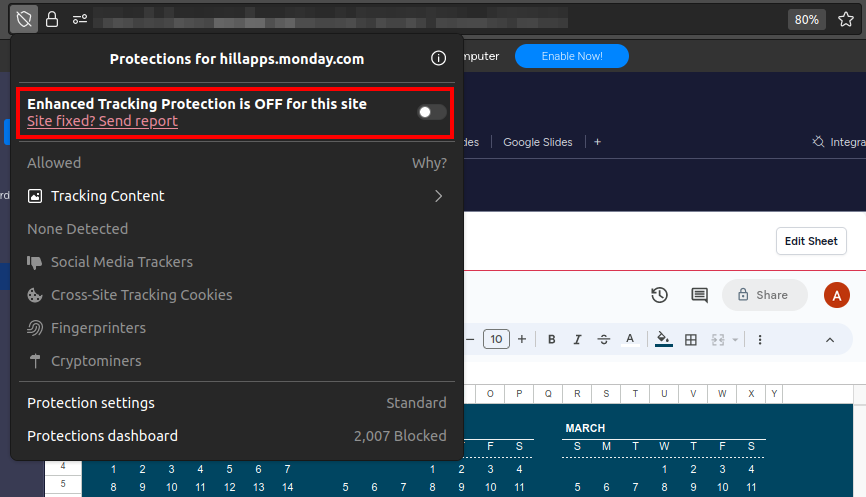The height and width of the screenshot is (497, 866).
Task: Open the text color picker
Action: (x=630, y=340)
